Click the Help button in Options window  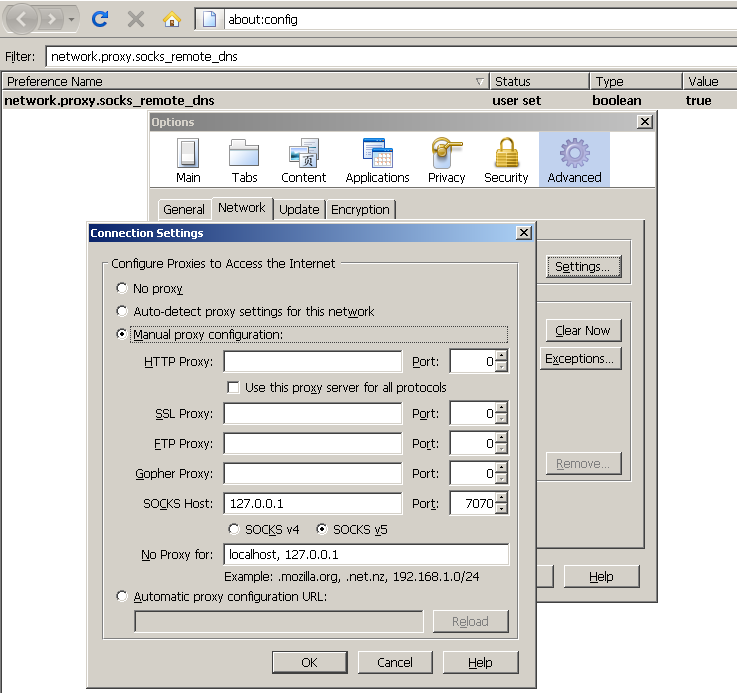(601, 576)
